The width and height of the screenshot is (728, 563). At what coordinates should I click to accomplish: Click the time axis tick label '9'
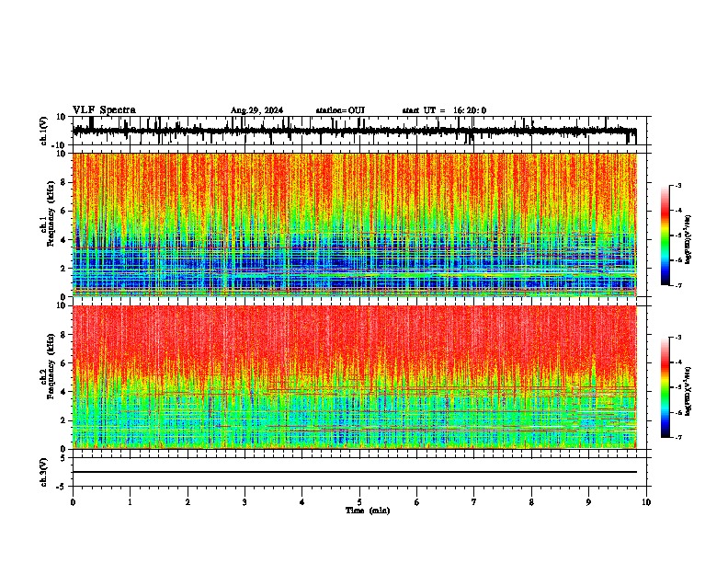coord(588,502)
